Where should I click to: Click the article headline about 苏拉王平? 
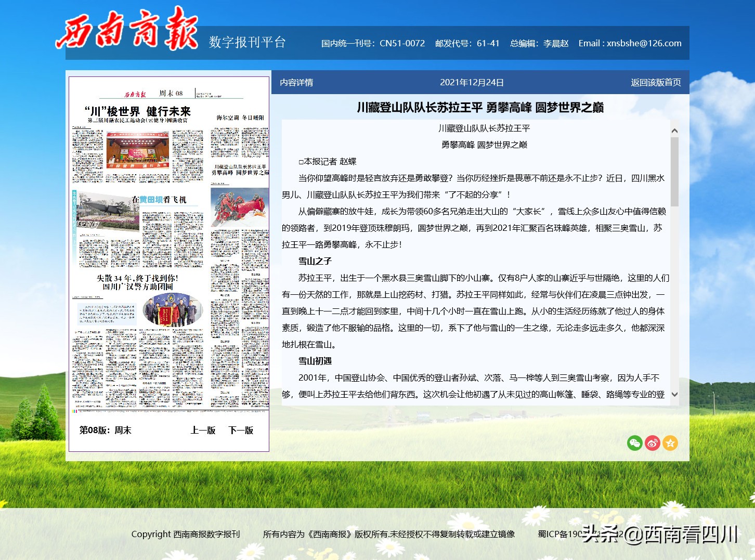[482, 108]
